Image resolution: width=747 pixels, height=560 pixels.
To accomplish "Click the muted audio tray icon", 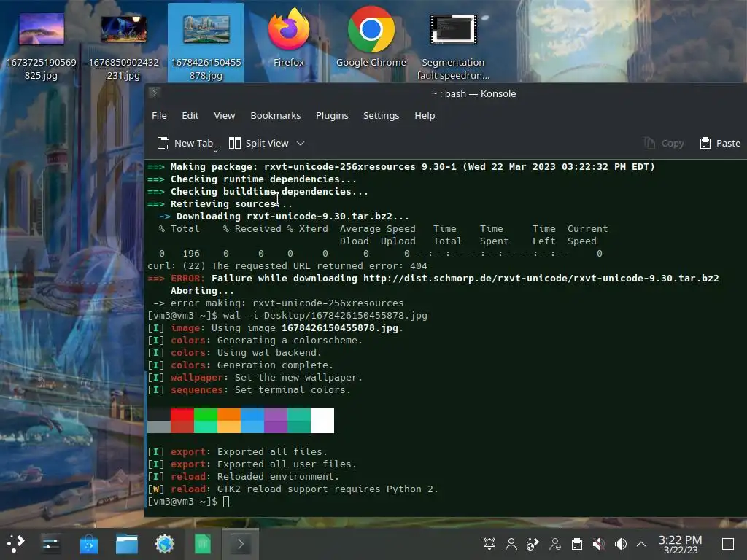I will coord(599,544).
